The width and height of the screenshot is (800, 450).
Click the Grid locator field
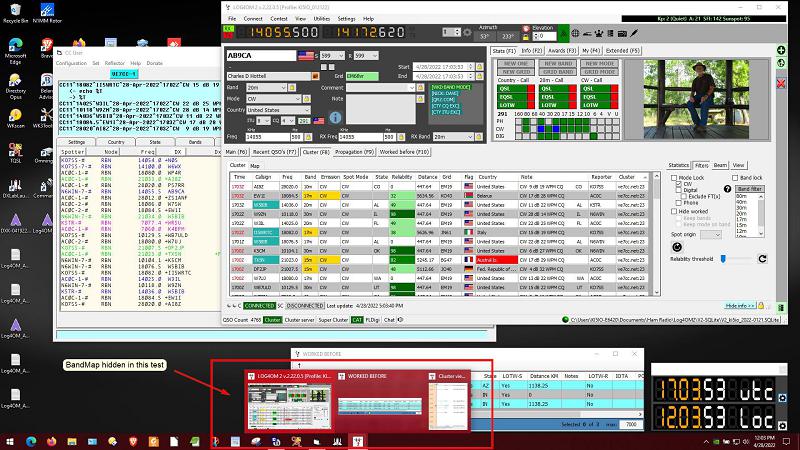point(362,76)
